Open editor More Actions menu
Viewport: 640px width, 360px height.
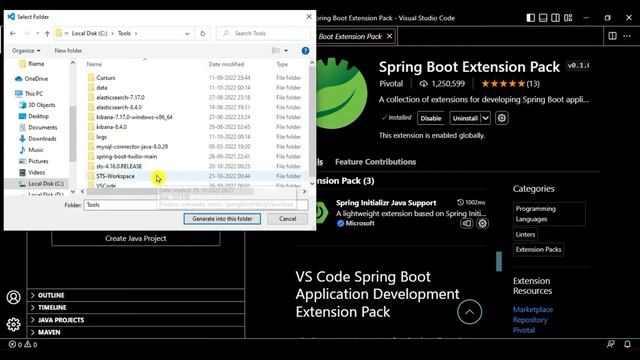click(627, 36)
